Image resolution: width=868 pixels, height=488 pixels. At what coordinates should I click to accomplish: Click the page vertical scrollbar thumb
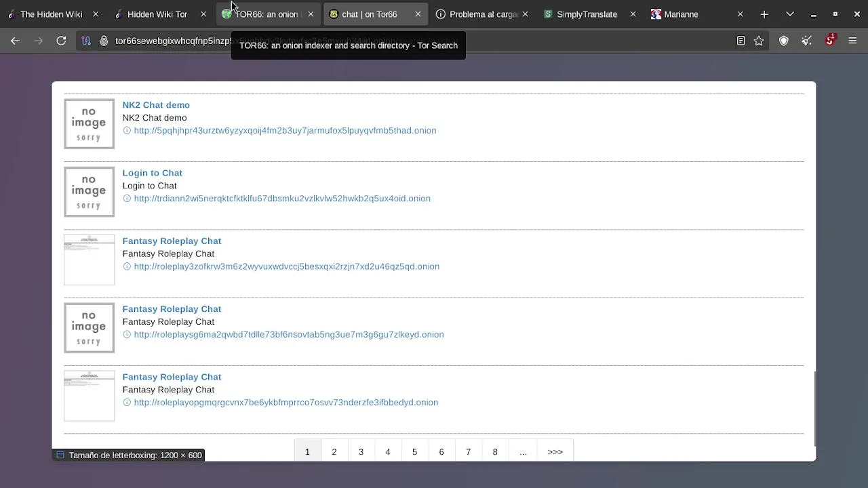[814, 409]
